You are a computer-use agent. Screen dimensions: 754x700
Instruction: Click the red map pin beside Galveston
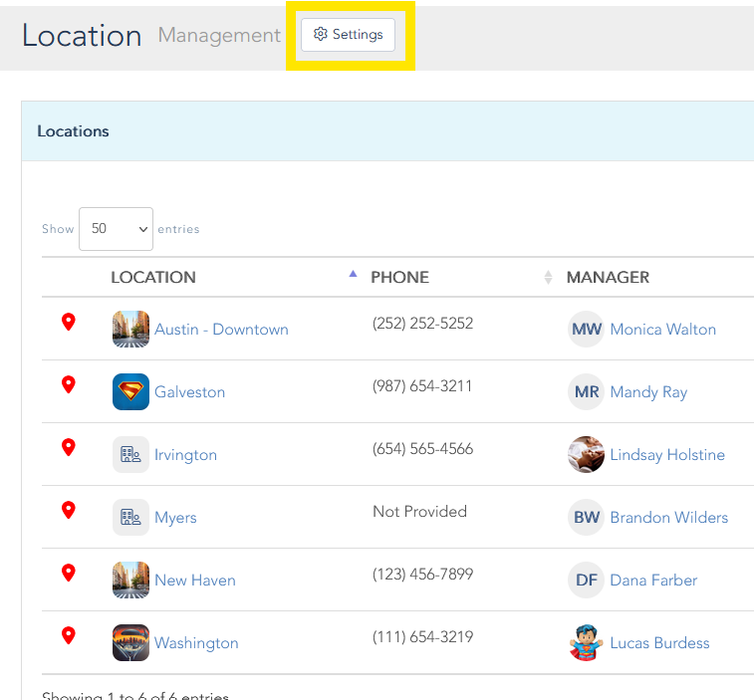[x=69, y=384]
